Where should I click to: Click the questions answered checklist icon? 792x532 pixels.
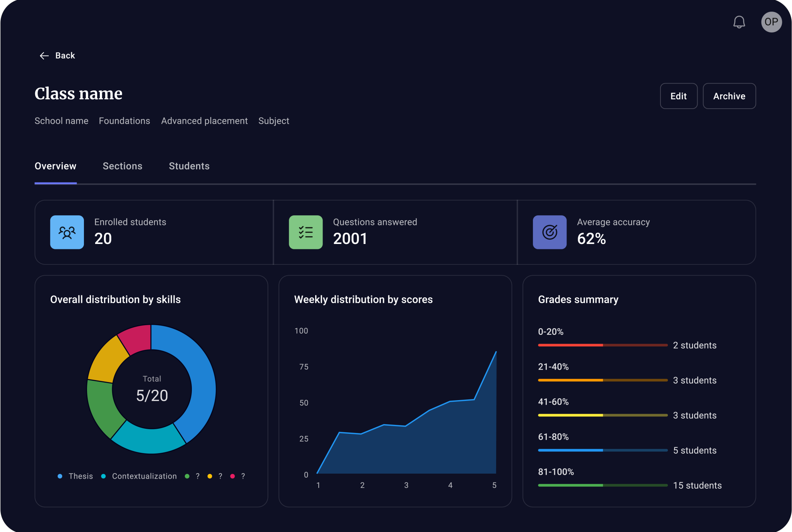pyautogui.click(x=306, y=232)
